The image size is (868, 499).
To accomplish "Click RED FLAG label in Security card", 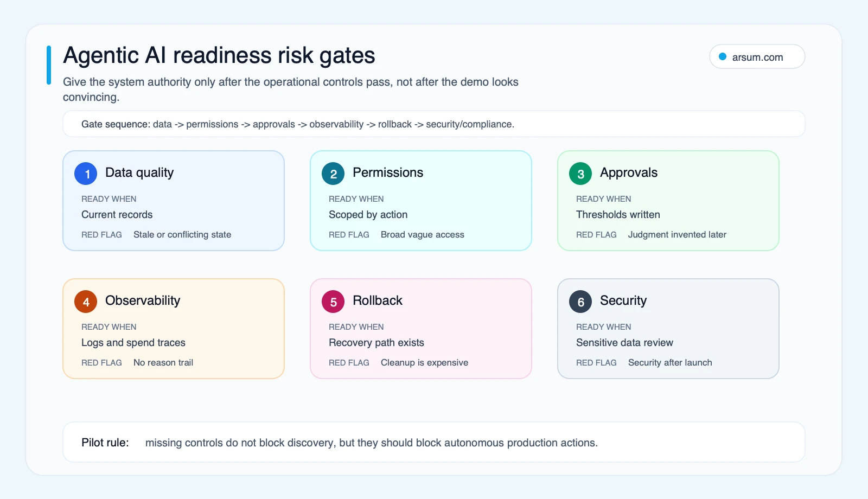I will click(596, 363).
